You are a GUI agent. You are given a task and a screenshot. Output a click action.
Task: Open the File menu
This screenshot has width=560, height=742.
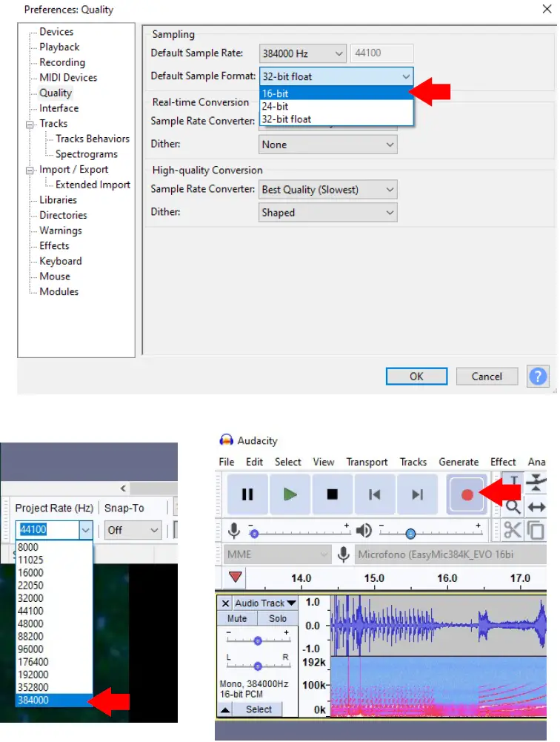227,462
